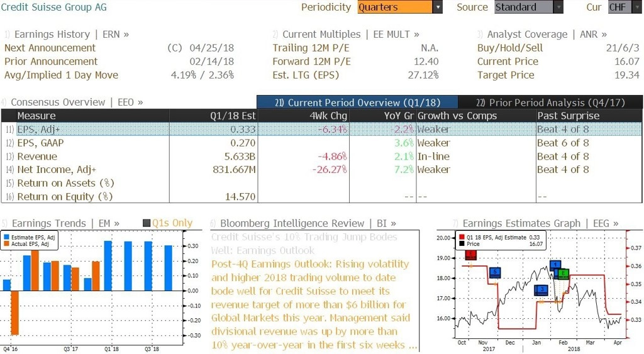
Task: Click the Est. LTG (EPS) value 27.12%
Action: tap(423, 75)
